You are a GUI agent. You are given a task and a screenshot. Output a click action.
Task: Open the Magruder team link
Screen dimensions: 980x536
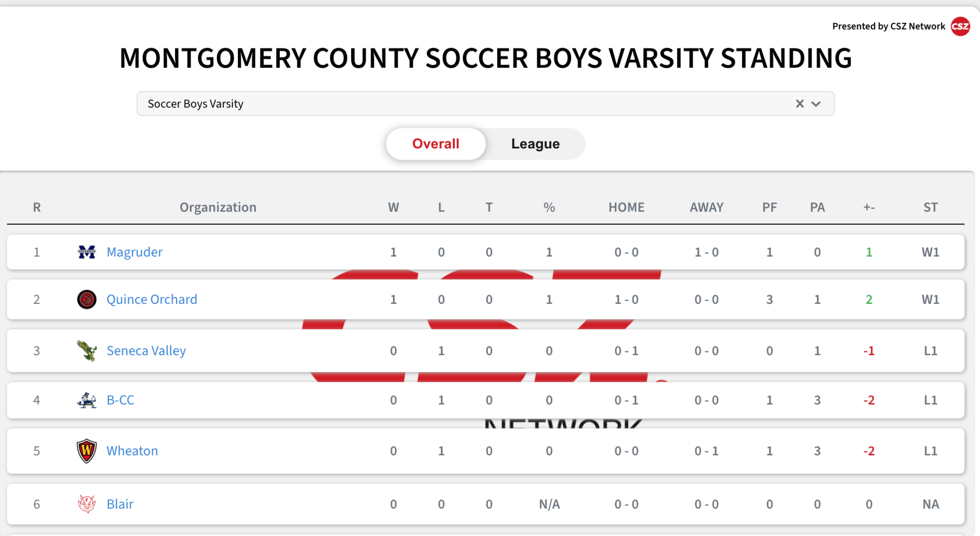coord(134,252)
